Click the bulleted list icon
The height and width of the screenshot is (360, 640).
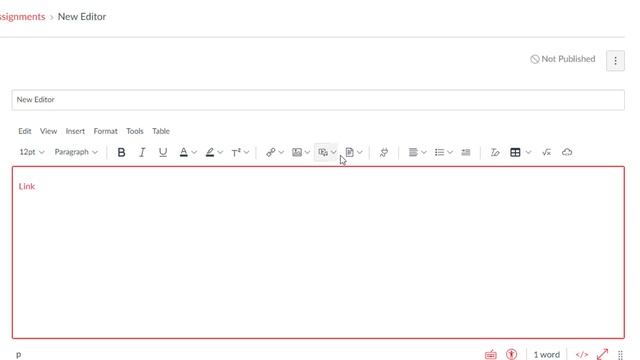439,152
